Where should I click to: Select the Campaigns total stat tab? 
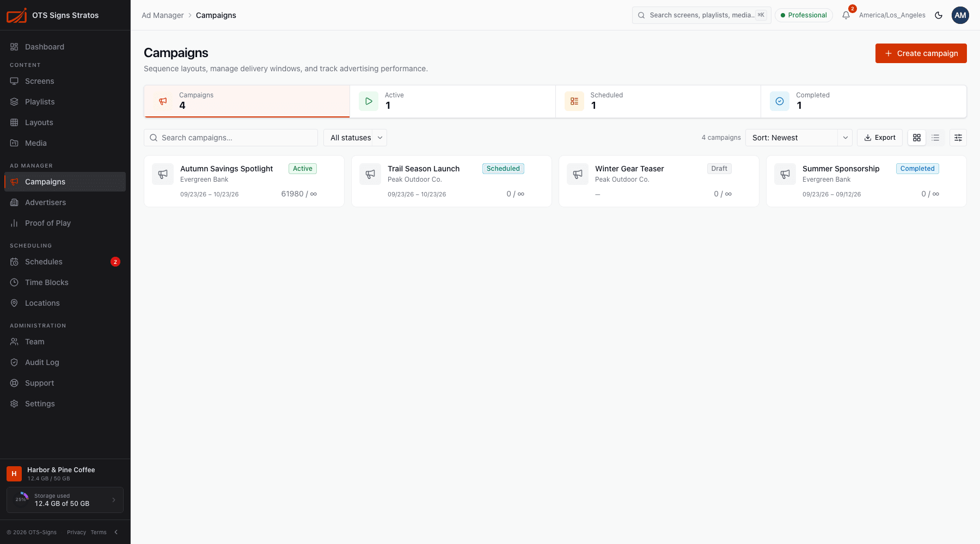[247, 101]
